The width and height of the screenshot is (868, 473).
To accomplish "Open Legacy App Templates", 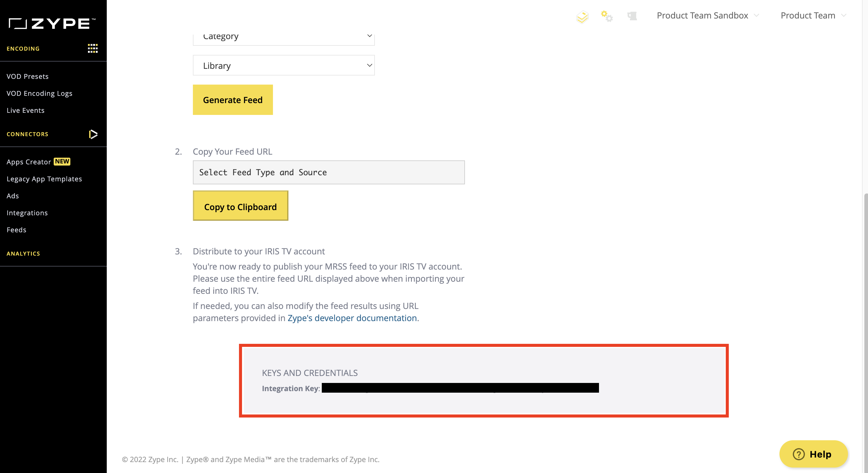I will pyautogui.click(x=44, y=179).
